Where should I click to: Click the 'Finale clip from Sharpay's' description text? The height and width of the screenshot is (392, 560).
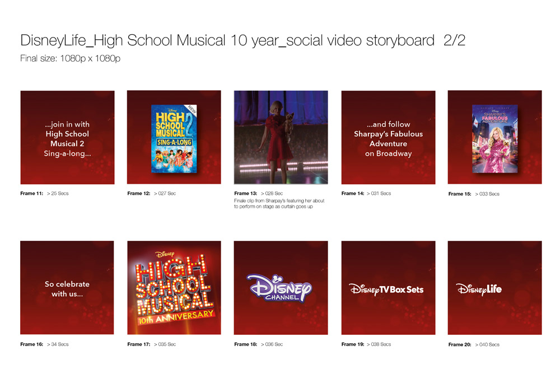279,203
